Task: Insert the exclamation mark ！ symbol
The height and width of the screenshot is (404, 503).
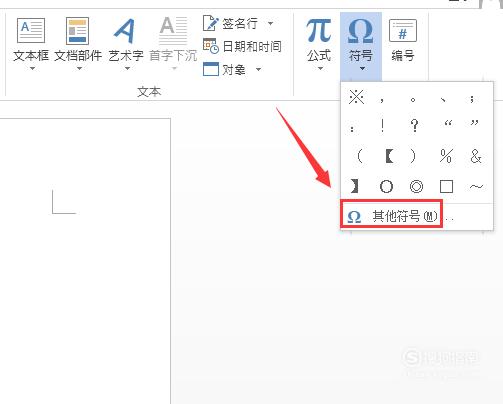Action: (382, 126)
